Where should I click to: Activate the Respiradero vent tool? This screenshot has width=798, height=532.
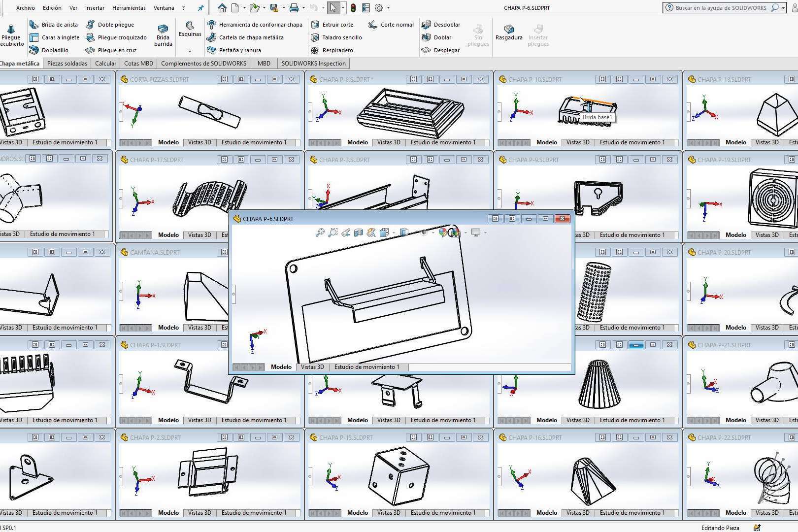coord(332,50)
